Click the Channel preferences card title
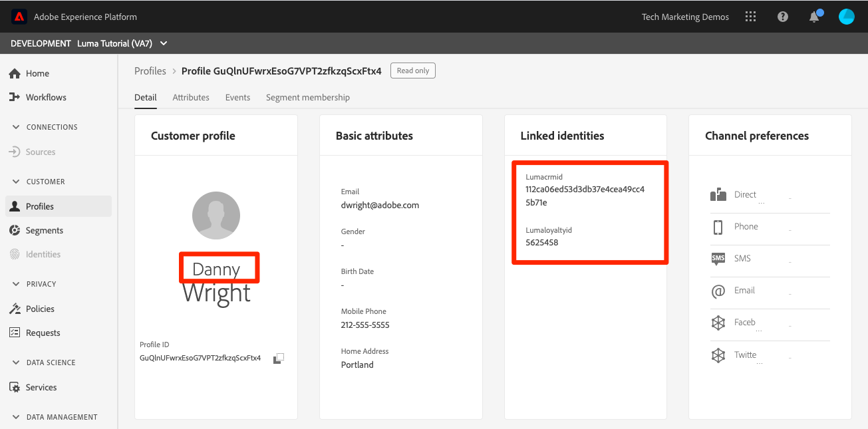This screenshot has height=429, width=868. pos(757,136)
